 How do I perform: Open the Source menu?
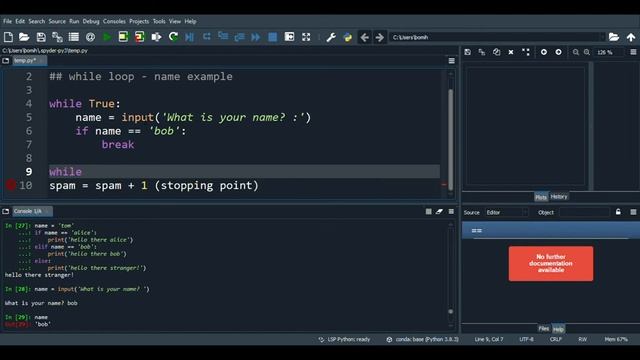point(57,21)
